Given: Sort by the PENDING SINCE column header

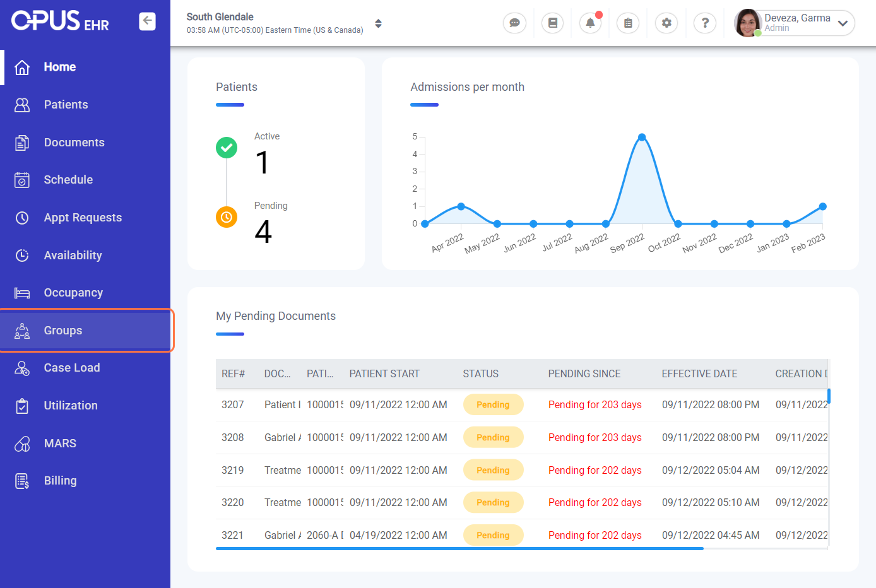Looking at the screenshot, I should coord(584,374).
